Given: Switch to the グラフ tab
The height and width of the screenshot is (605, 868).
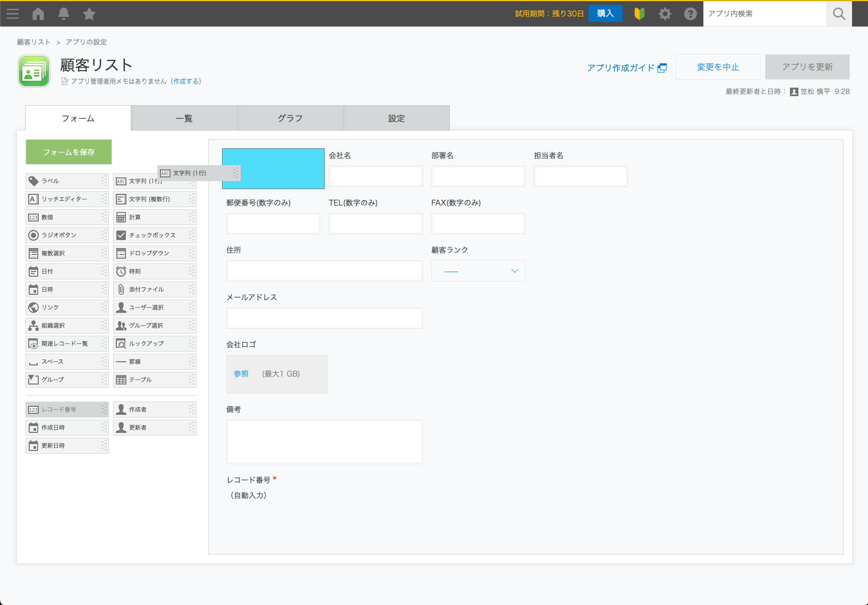Looking at the screenshot, I should pos(290,118).
